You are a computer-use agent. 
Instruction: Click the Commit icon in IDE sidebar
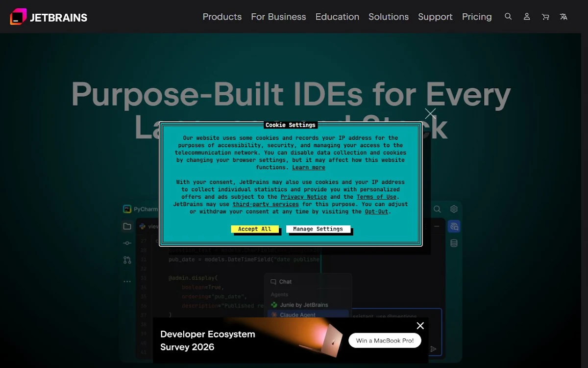(127, 243)
